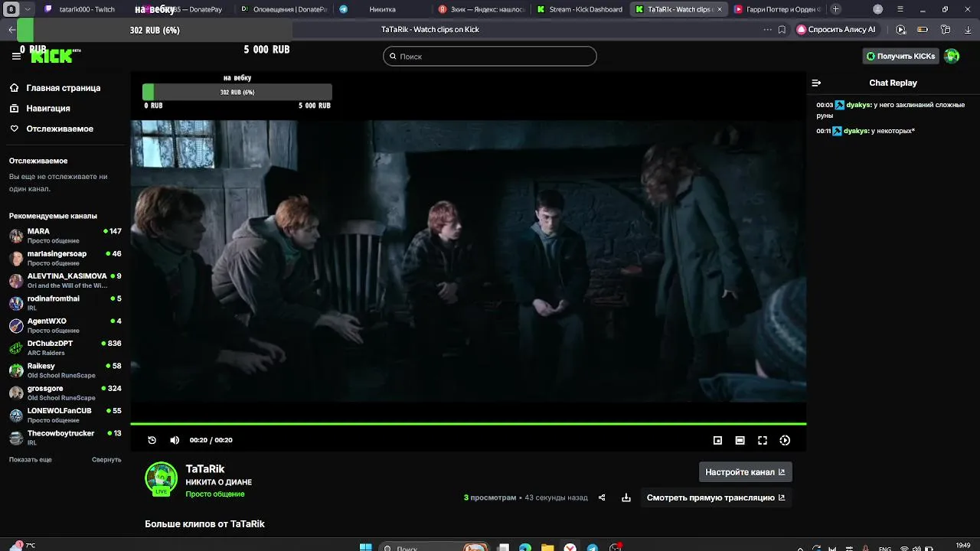Switch to Оповещения DonatePay browser tab
This screenshot has height=551, width=980.
pos(284,9)
